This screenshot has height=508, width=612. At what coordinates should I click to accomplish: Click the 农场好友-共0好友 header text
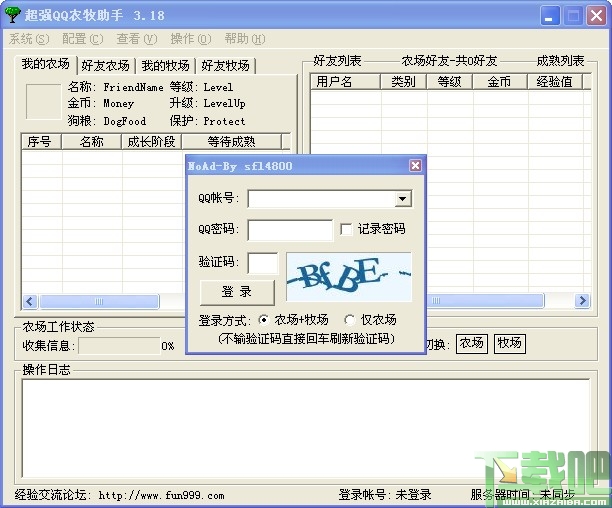pyautogui.click(x=449, y=61)
